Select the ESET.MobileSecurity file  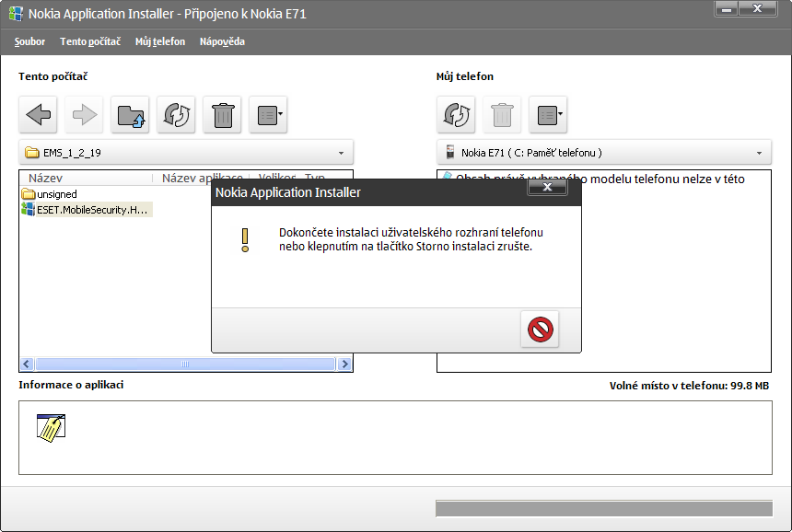[x=87, y=210]
